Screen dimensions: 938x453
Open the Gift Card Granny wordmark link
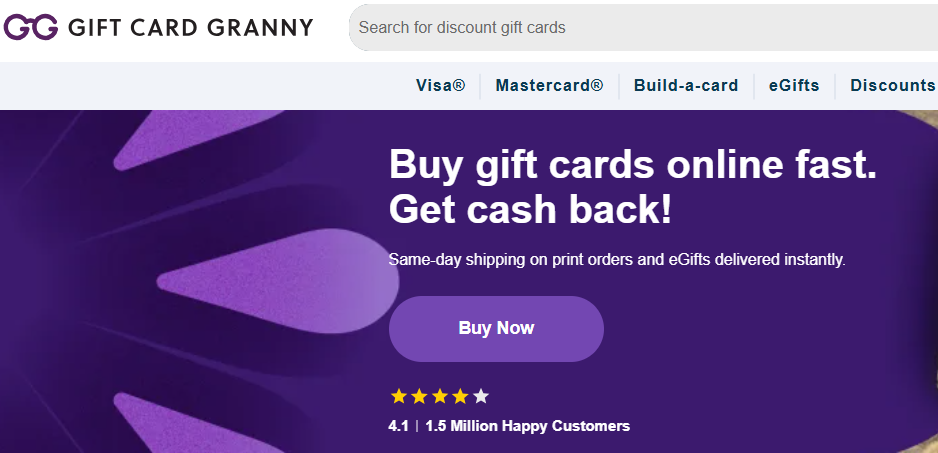click(190, 27)
